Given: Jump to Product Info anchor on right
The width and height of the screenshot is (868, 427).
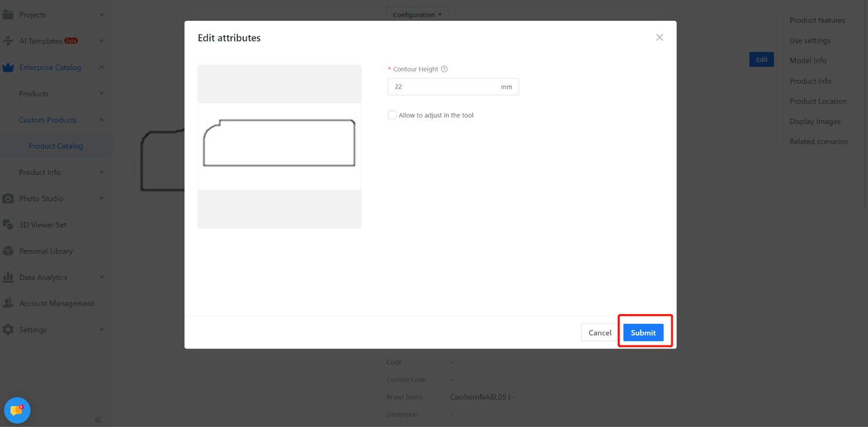Looking at the screenshot, I should pos(810,81).
